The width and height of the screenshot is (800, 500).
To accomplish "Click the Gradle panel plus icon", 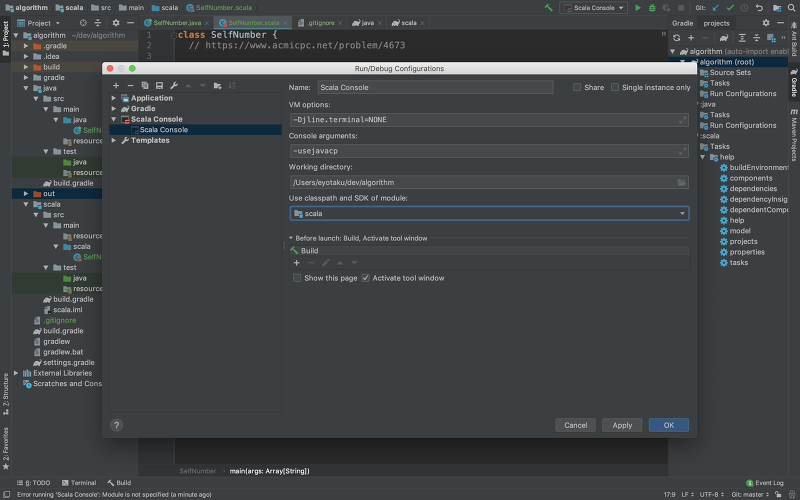I will pos(691,38).
